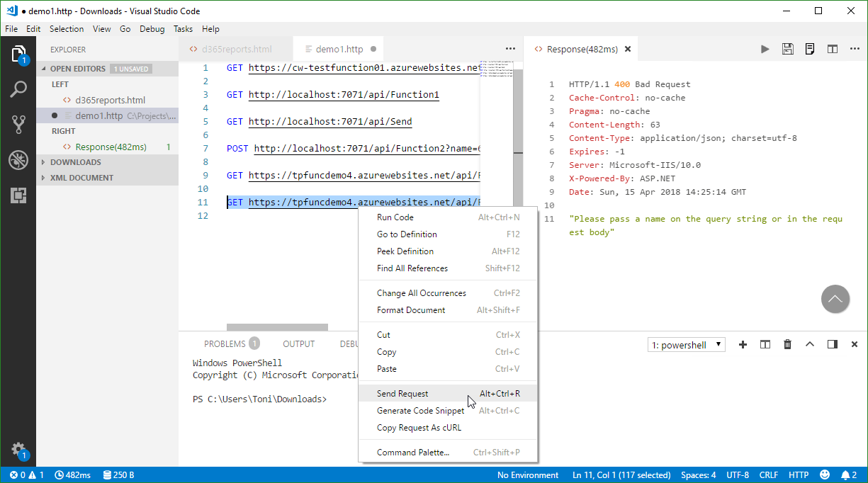This screenshot has width=868, height=483.
Task: Open the Search view in activity bar
Action: pyautogui.click(x=18, y=89)
